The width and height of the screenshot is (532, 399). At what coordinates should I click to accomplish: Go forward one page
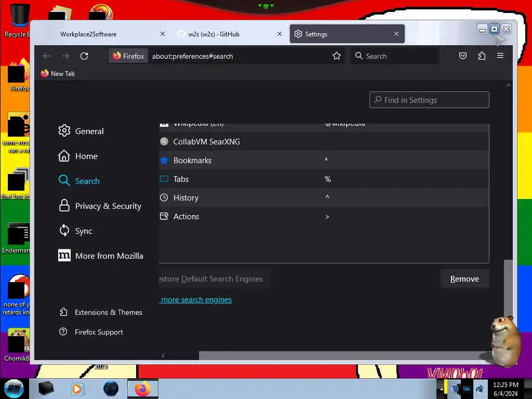[65, 56]
